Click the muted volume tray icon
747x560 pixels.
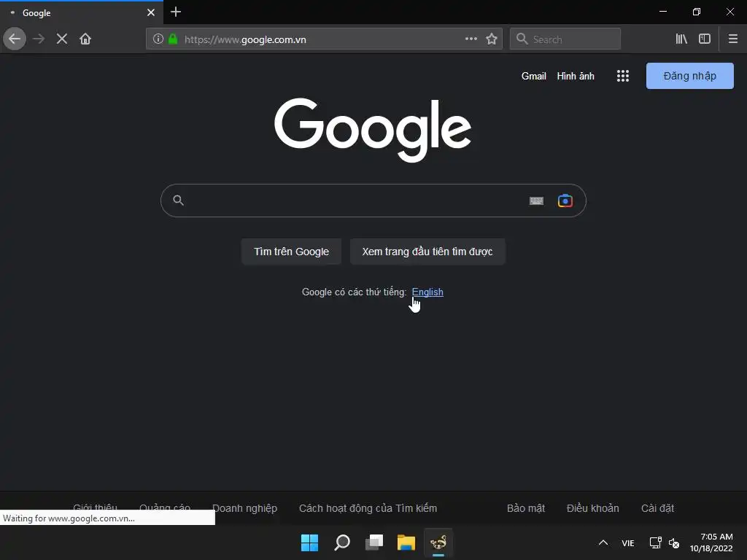(673, 542)
